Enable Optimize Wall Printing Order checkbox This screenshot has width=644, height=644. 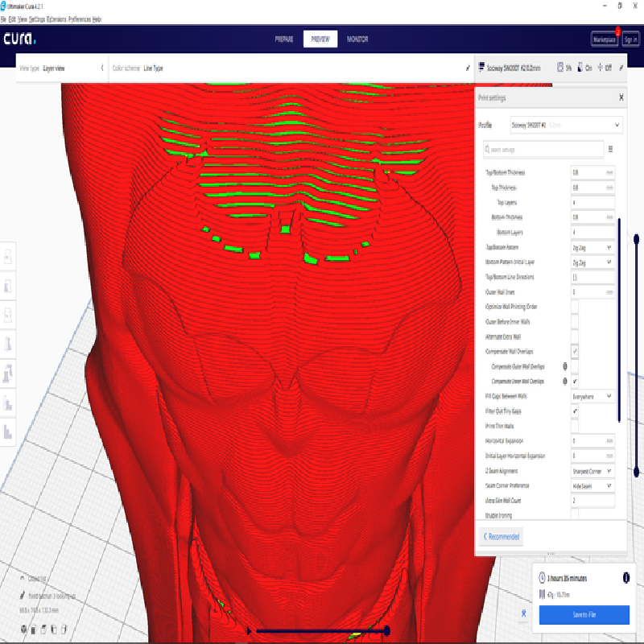[575, 307]
